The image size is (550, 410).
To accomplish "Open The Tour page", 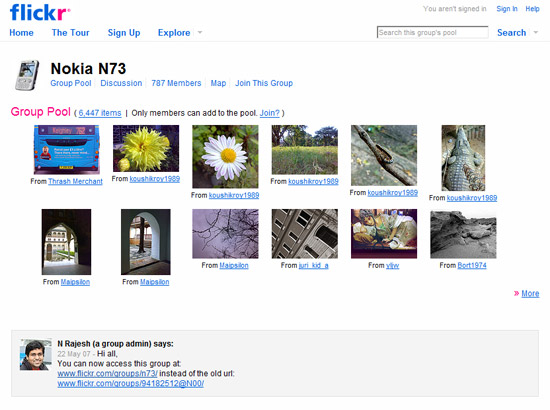I will (71, 33).
